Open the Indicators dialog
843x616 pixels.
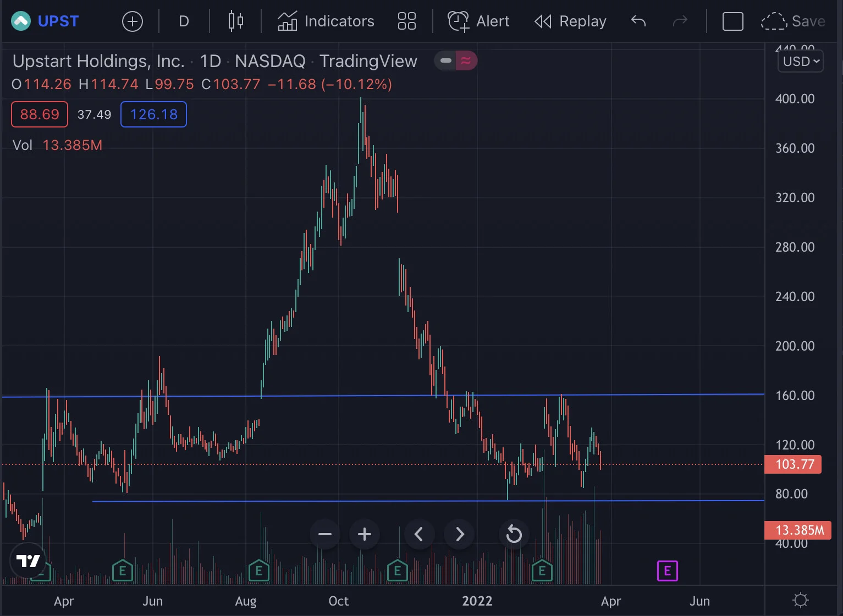pos(326,21)
